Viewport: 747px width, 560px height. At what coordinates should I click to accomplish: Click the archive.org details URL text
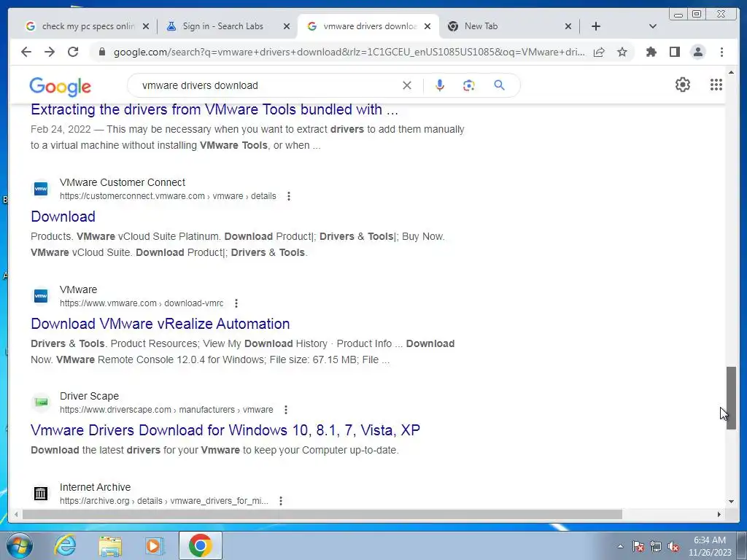164,501
